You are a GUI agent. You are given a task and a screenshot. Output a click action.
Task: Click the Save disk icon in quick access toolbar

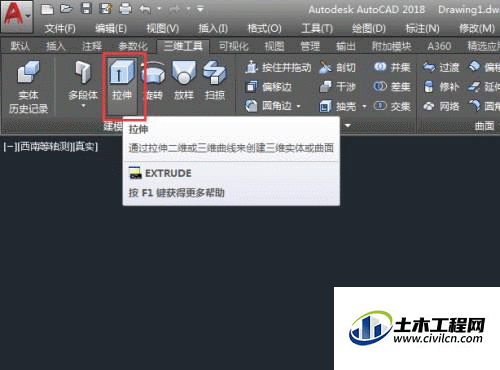click(86, 9)
